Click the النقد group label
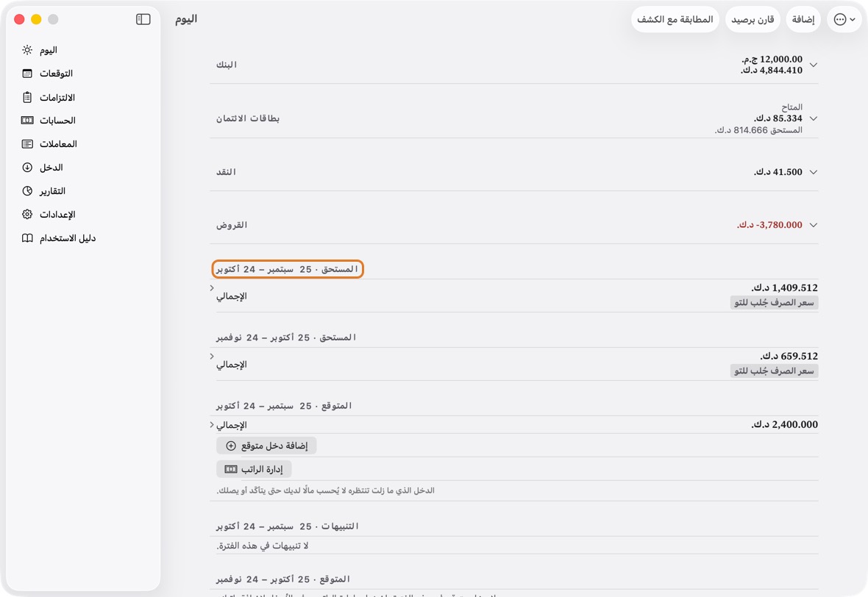Image resolution: width=868 pixels, height=597 pixels. tap(226, 172)
